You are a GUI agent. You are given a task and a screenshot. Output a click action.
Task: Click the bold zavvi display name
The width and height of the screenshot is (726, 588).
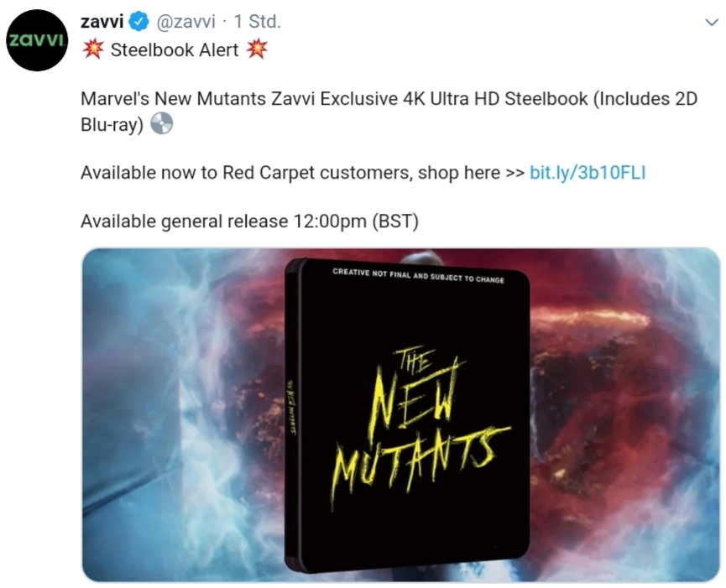pyautogui.click(x=102, y=21)
